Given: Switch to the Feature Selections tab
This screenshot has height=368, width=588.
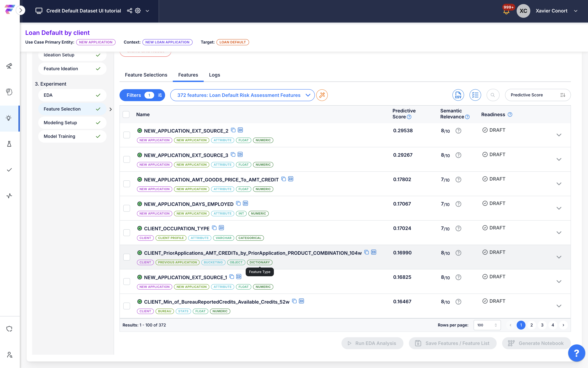Looking at the screenshot, I should [146, 75].
